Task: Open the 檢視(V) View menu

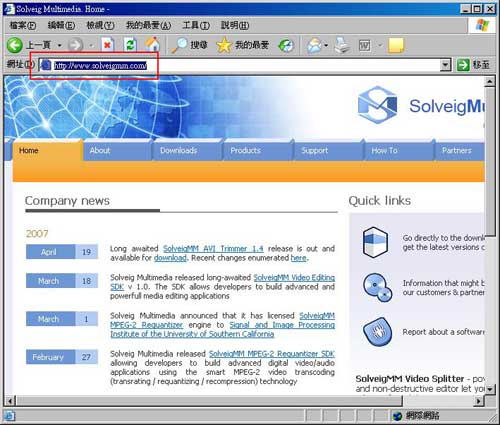Action: point(100,25)
